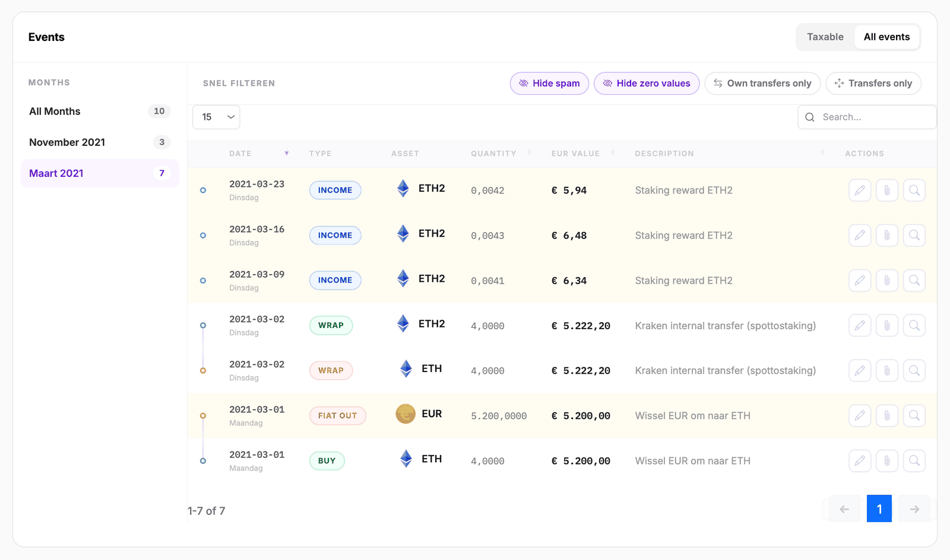Click Ethereum logo in BUY ETH row
950x560 pixels.
pos(406,459)
